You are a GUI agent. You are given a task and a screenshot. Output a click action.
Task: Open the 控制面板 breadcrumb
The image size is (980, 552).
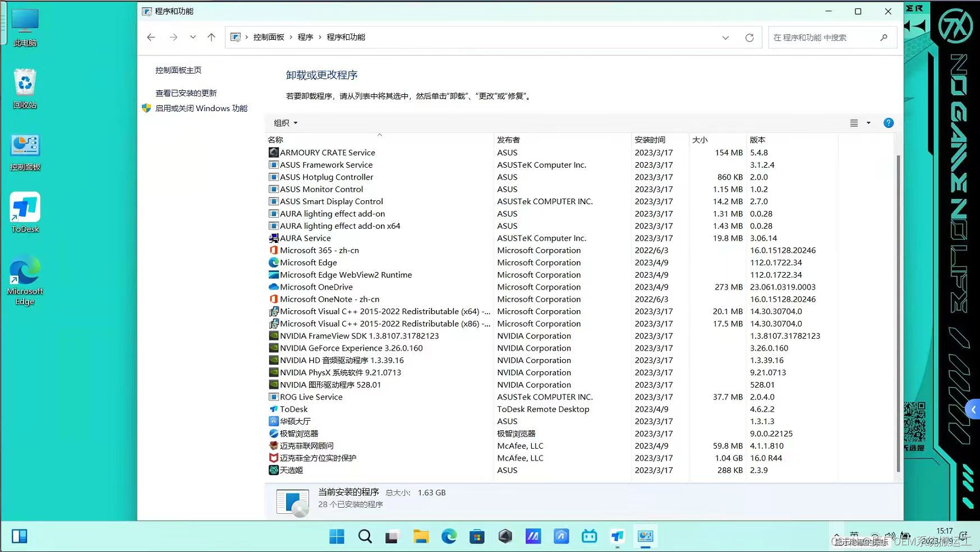click(269, 37)
